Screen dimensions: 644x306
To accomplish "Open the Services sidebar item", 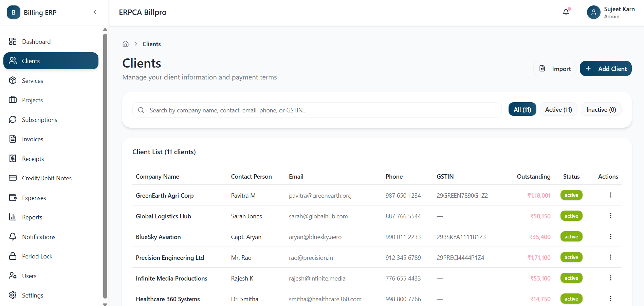I will (33, 80).
